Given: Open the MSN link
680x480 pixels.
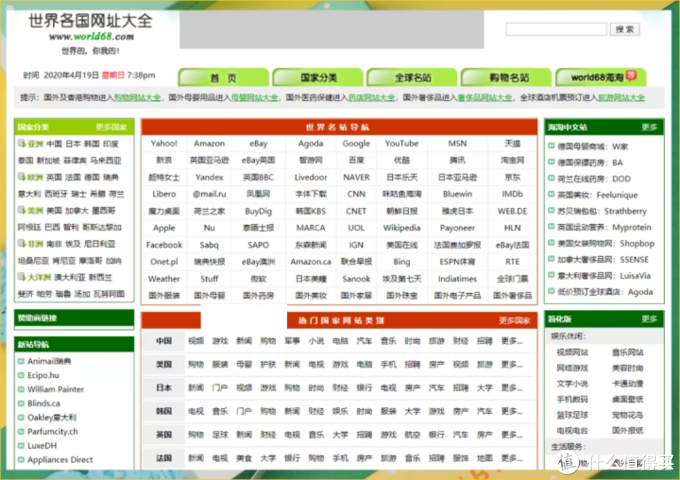Looking at the screenshot, I should click(458, 144).
